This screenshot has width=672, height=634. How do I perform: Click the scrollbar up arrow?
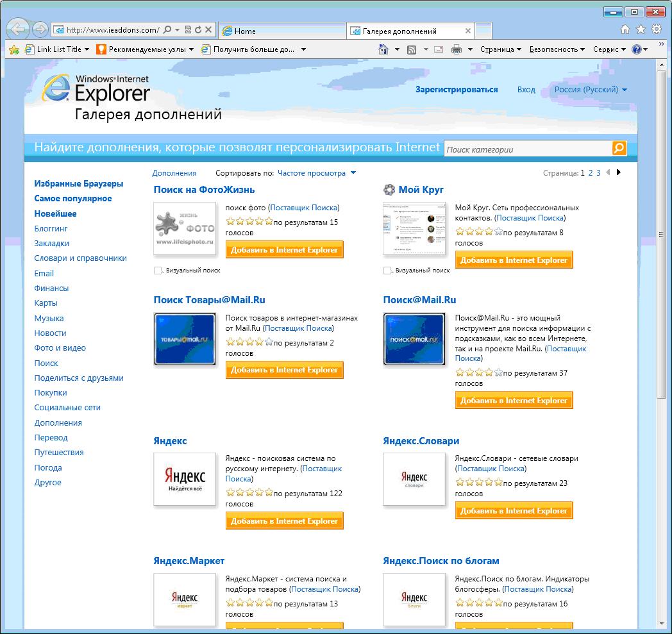(661, 65)
